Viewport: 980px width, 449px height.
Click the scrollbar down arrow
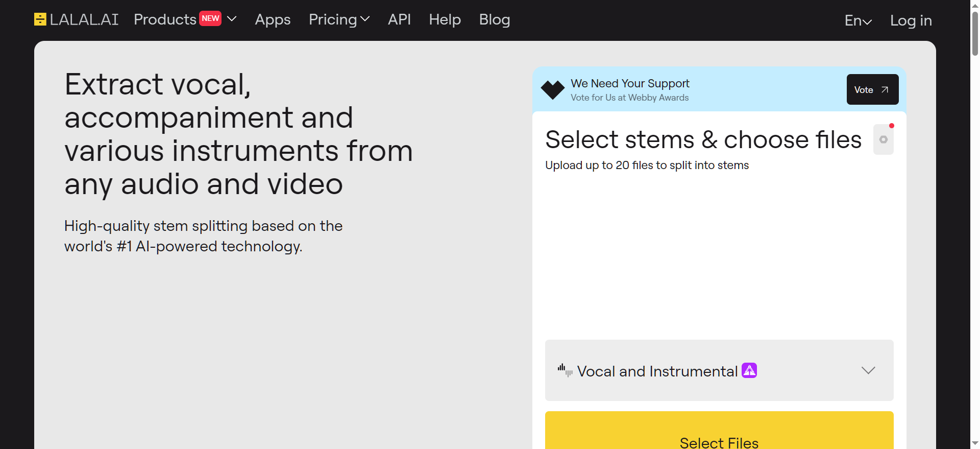975,443
